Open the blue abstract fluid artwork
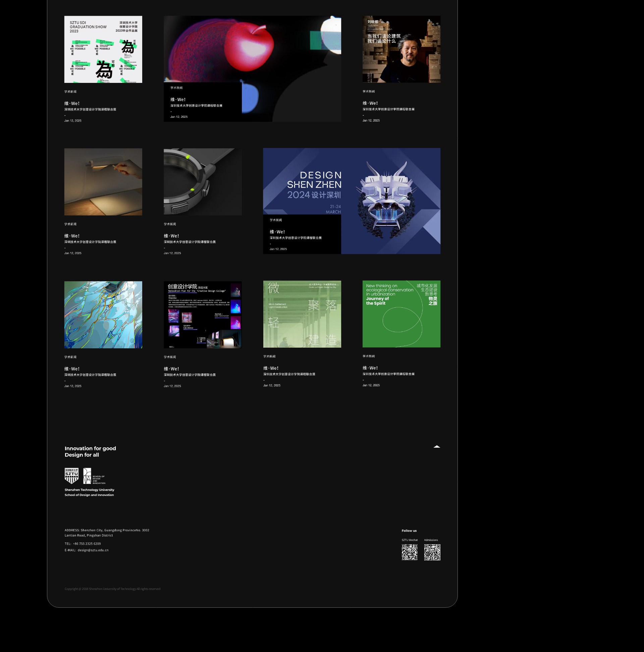644x652 pixels. 103,314
